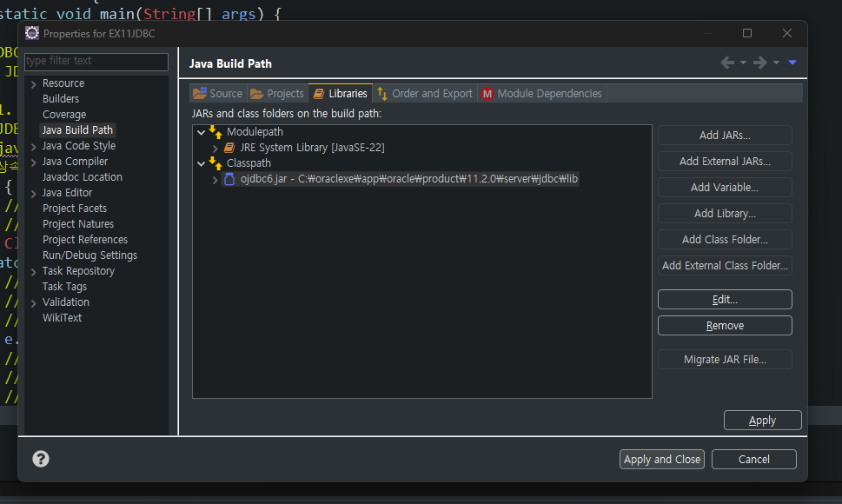The width and height of the screenshot is (842, 504).
Task: Open the Order and Export tab
Action: click(425, 93)
